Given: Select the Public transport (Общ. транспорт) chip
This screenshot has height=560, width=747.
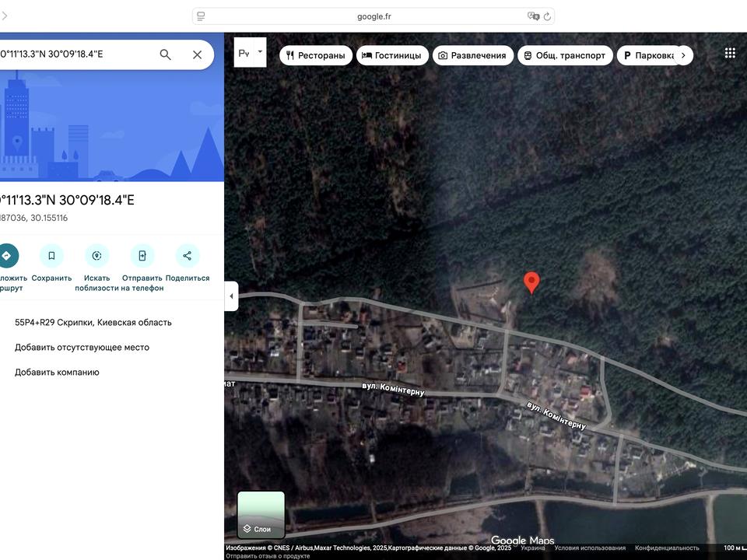Looking at the screenshot, I should click(x=564, y=55).
